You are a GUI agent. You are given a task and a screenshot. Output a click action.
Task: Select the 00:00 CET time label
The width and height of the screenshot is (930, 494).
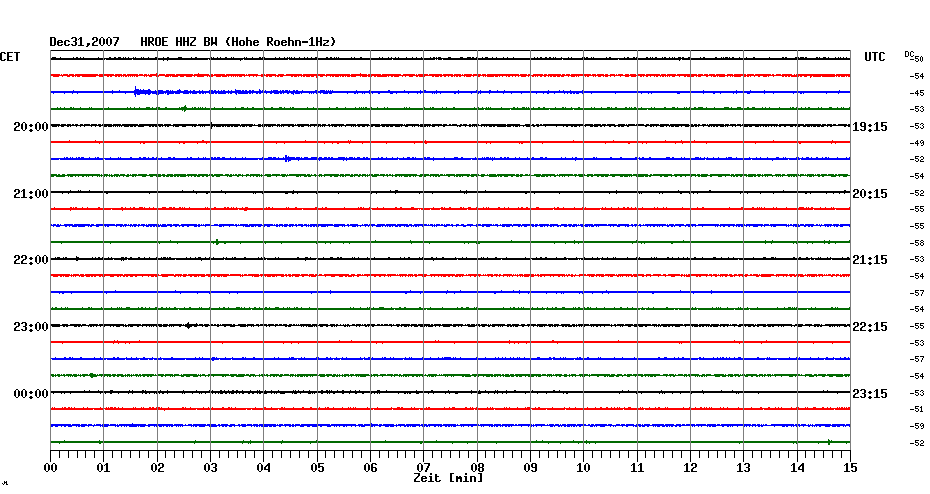click(31, 394)
